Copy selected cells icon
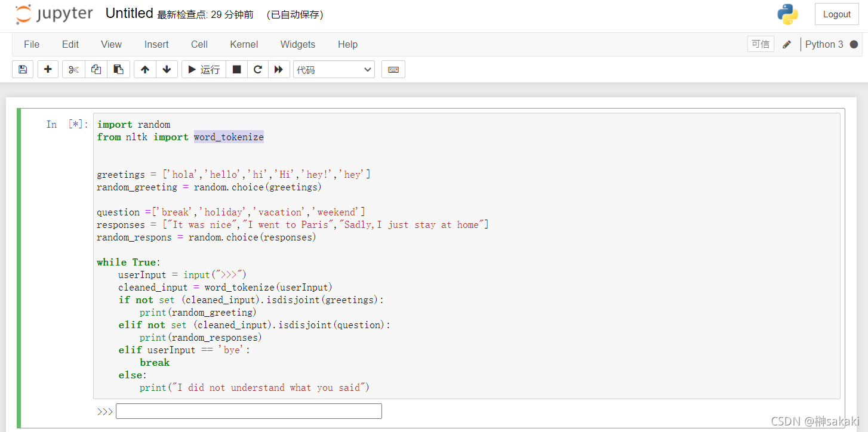Viewport: 868px width, 432px height. (96, 69)
